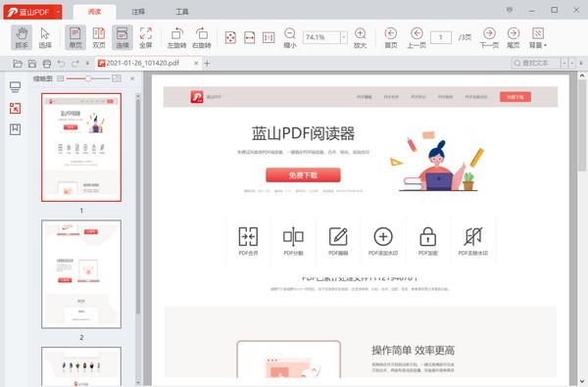This screenshot has height=387, width=588.
Task: Click the thumbnail panel vertical scrollbar
Action: [138, 207]
